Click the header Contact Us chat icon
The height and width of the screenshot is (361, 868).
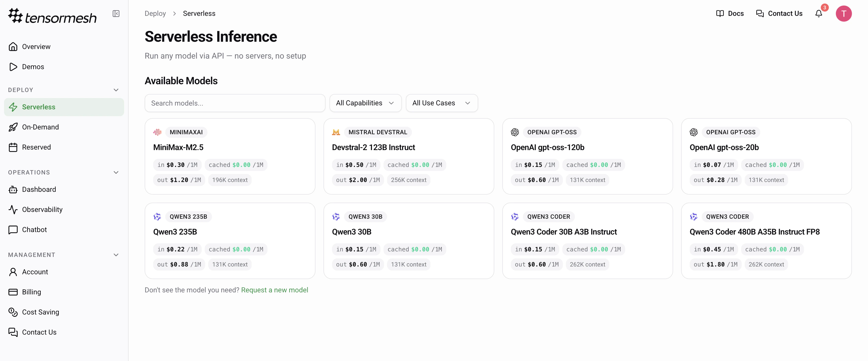(x=760, y=14)
